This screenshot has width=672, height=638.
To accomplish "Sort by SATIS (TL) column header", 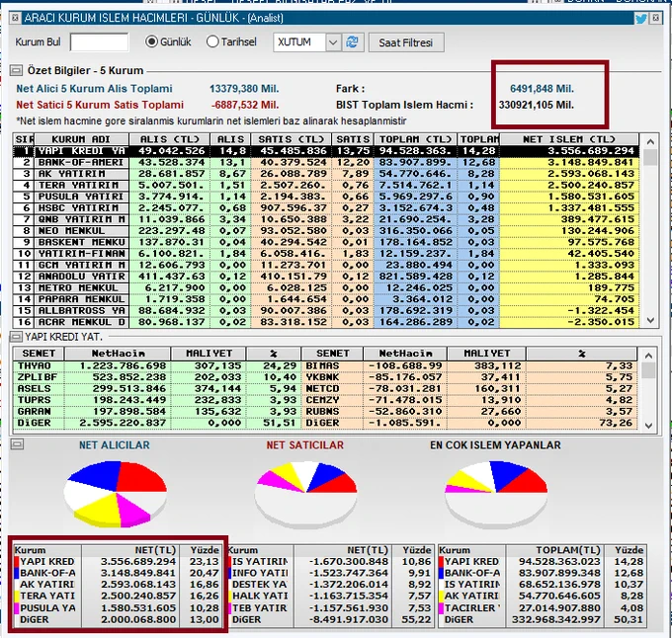I will tap(291, 139).
